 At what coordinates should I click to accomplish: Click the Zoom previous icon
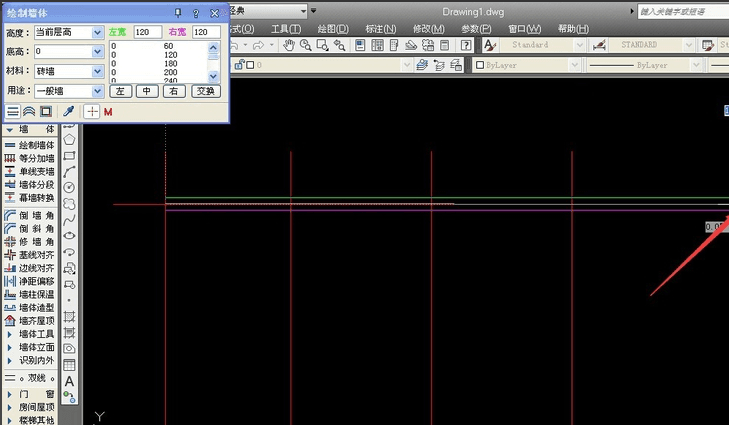click(x=339, y=45)
